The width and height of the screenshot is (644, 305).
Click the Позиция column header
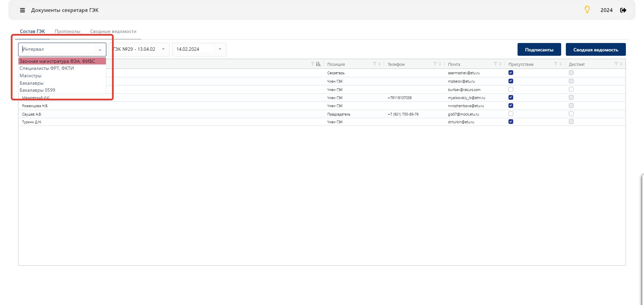(x=336, y=64)
